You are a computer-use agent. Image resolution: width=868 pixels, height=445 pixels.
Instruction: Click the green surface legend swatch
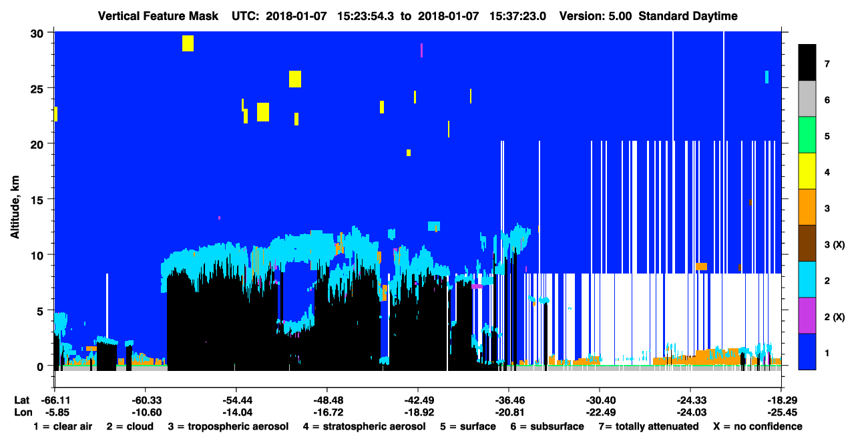tap(807, 135)
